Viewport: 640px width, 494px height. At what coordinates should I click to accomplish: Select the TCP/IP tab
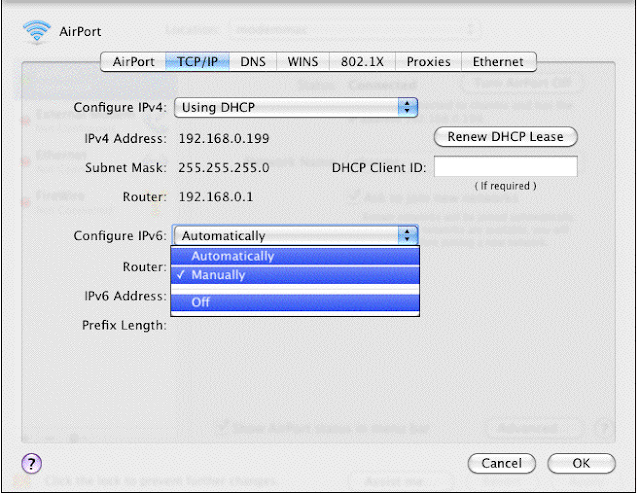click(x=198, y=62)
